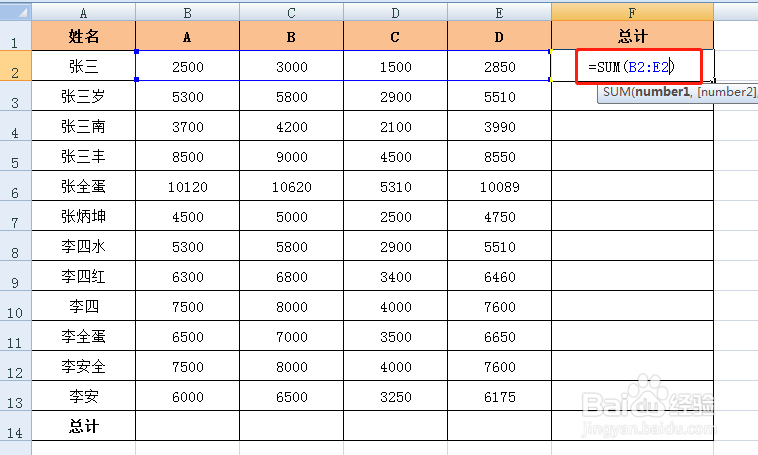The image size is (758, 455).
Task: Click cell with value 3250
Action: [395, 396]
